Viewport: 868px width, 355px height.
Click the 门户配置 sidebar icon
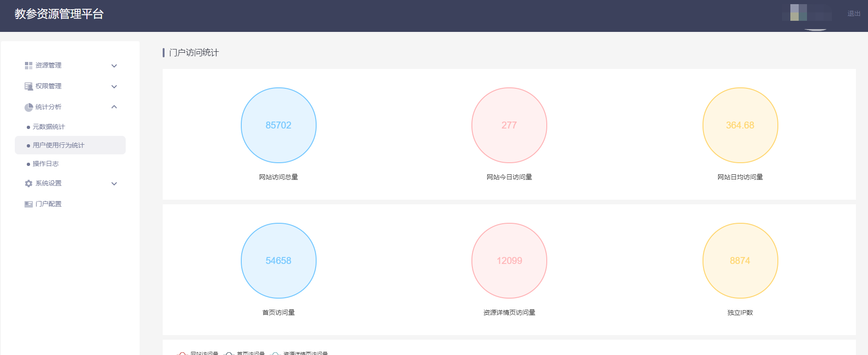[x=29, y=204]
